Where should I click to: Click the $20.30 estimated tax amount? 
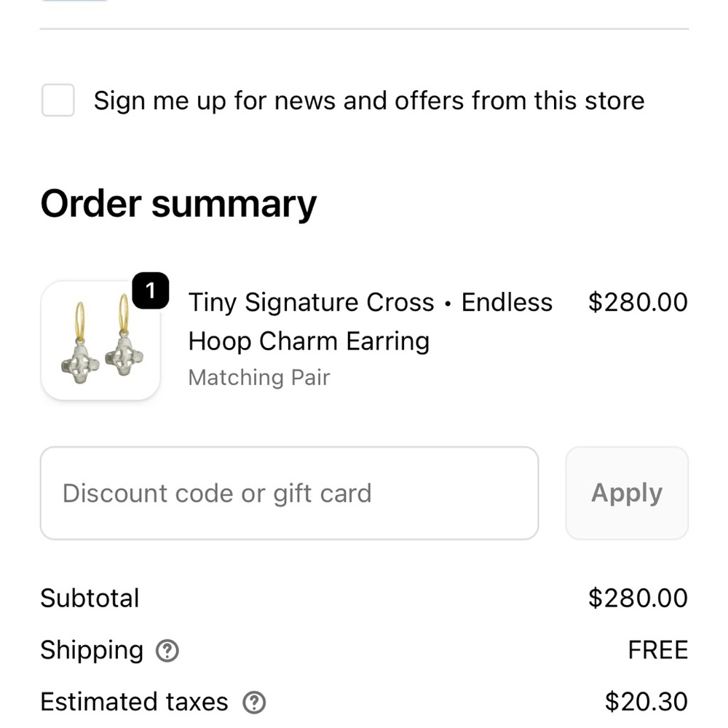point(646,703)
